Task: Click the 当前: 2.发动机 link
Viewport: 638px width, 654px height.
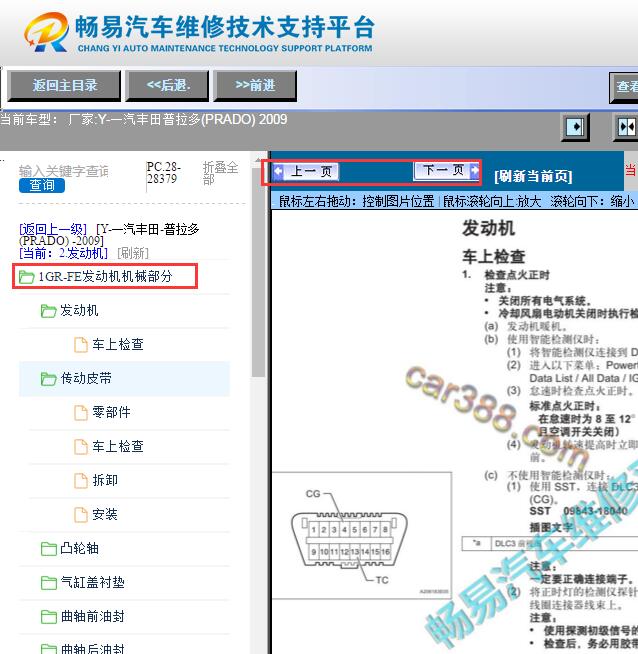Action: [x=63, y=253]
